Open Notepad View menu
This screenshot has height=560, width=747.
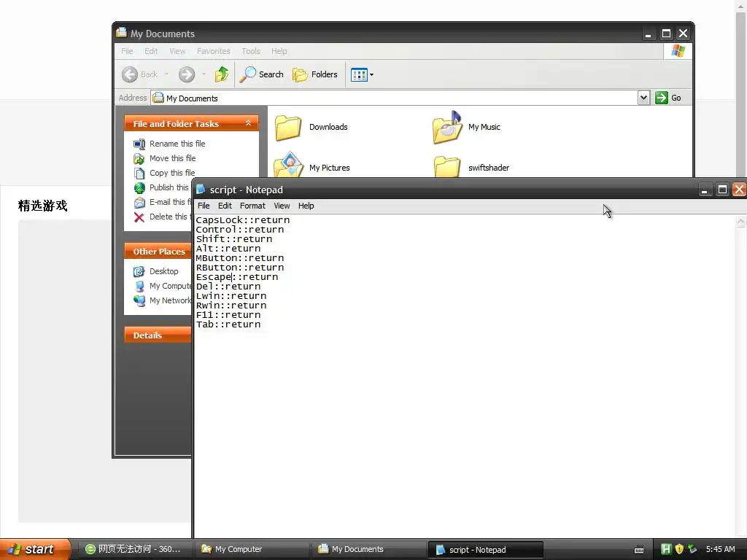282,206
